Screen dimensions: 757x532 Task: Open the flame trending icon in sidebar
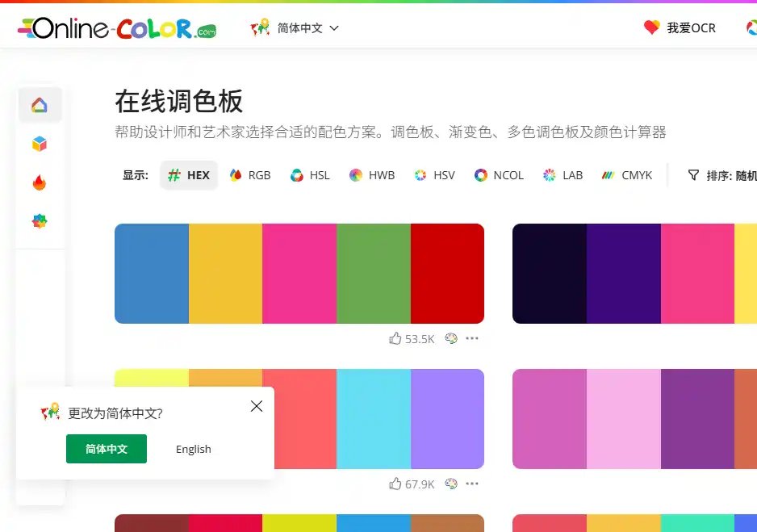click(40, 182)
